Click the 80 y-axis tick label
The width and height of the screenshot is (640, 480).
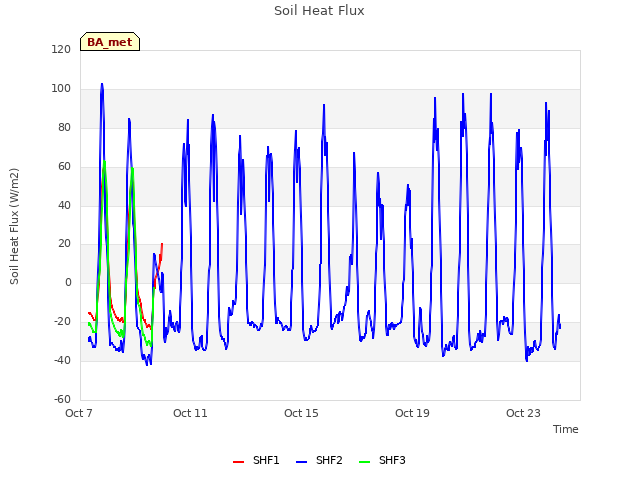coord(64,128)
